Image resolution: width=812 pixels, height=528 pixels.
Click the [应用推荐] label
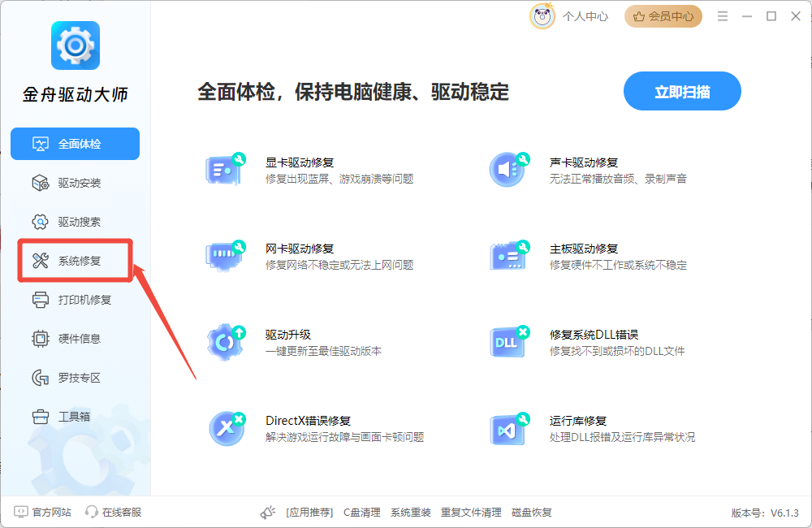(309, 513)
